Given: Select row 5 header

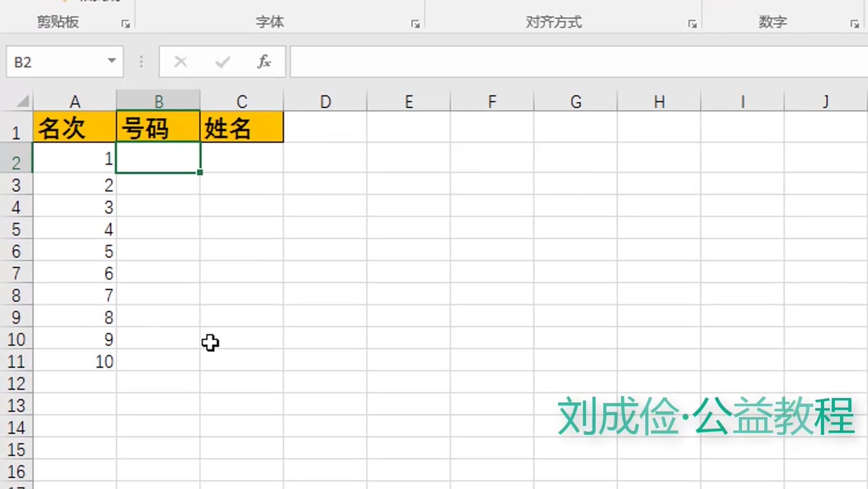Looking at the screenshot, I should (x=16, y=229).
